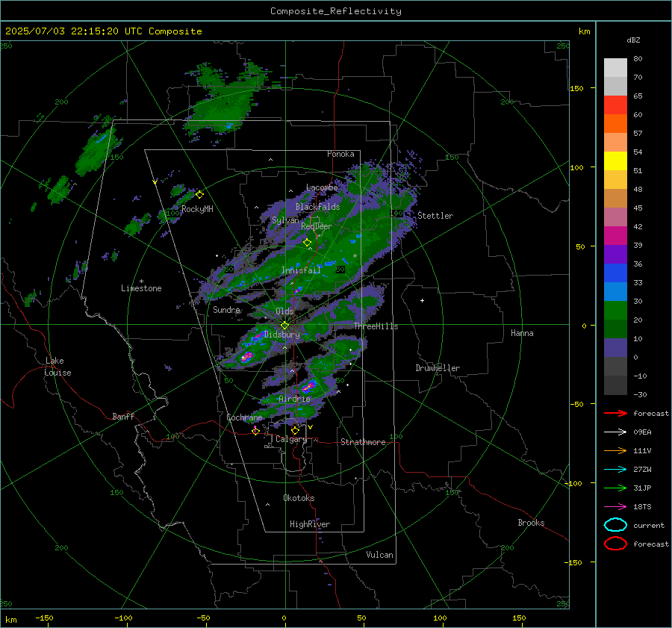Click the Strathmore town label

[x=363, y=442]
